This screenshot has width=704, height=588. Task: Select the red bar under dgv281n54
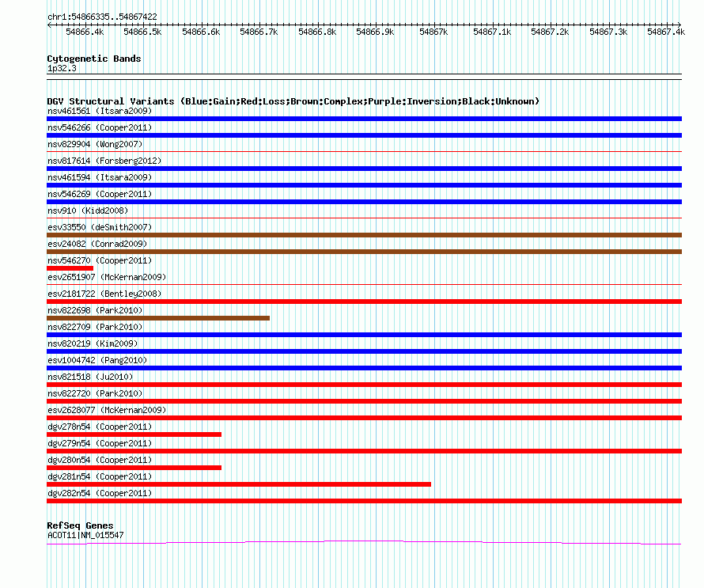pos(239,484)
